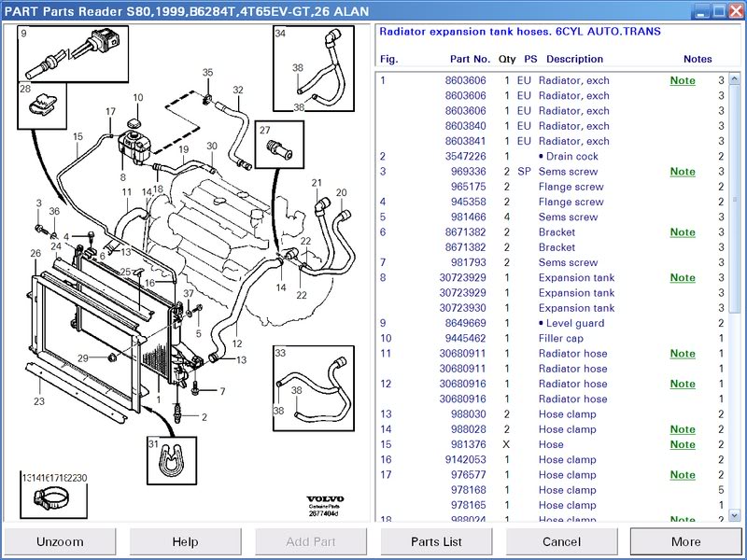747x560 pixels.
Task: Open the Note link for Bracket 8671382
Action: (683, 231)
